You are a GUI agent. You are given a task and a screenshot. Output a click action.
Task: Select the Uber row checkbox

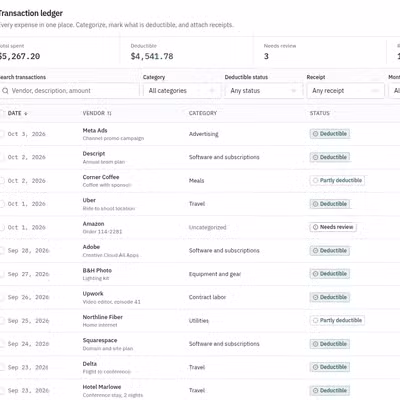coord(1,204)
